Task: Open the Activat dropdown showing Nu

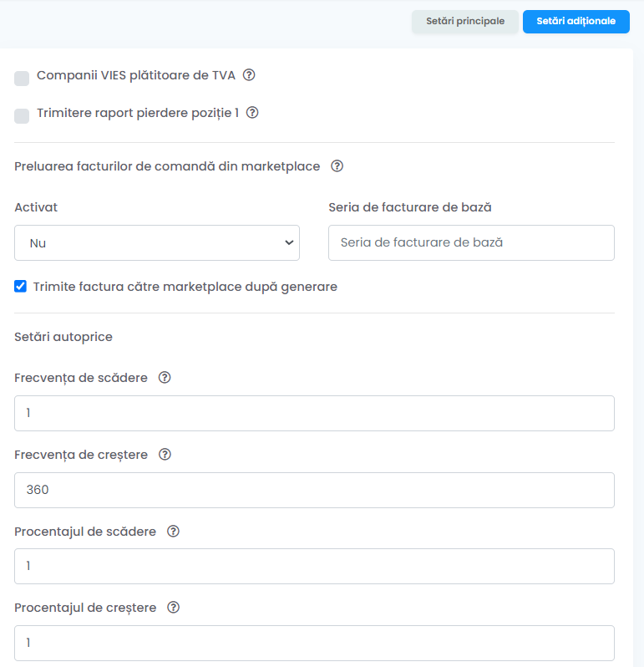Action: point(157,243)
